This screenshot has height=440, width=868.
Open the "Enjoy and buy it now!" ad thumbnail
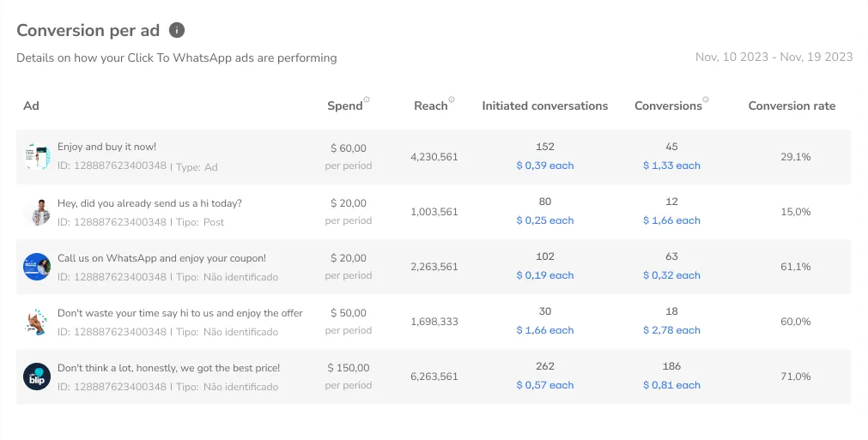pyautogui.click(x=37, y=156)
